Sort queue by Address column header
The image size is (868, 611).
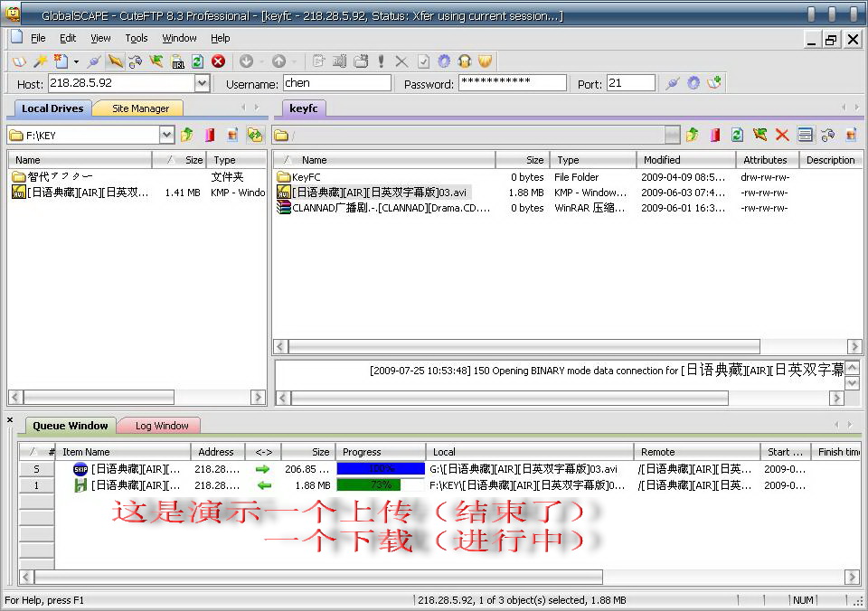pos(218,452)
